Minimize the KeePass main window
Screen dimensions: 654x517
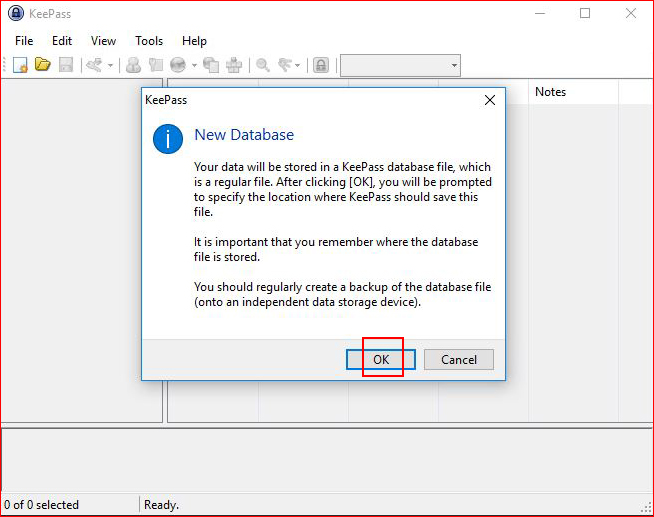(x=540, y=13)
